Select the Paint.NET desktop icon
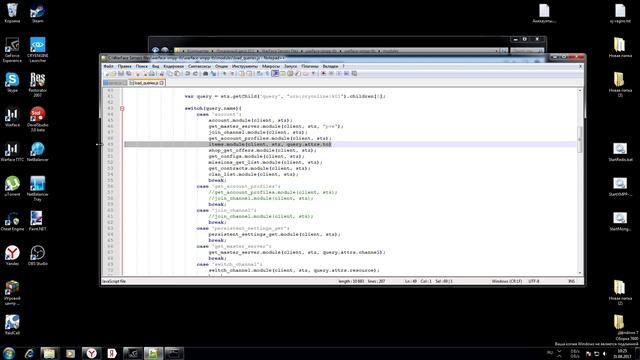The height and width of the screenshot is (360, 640). [37, 221]
